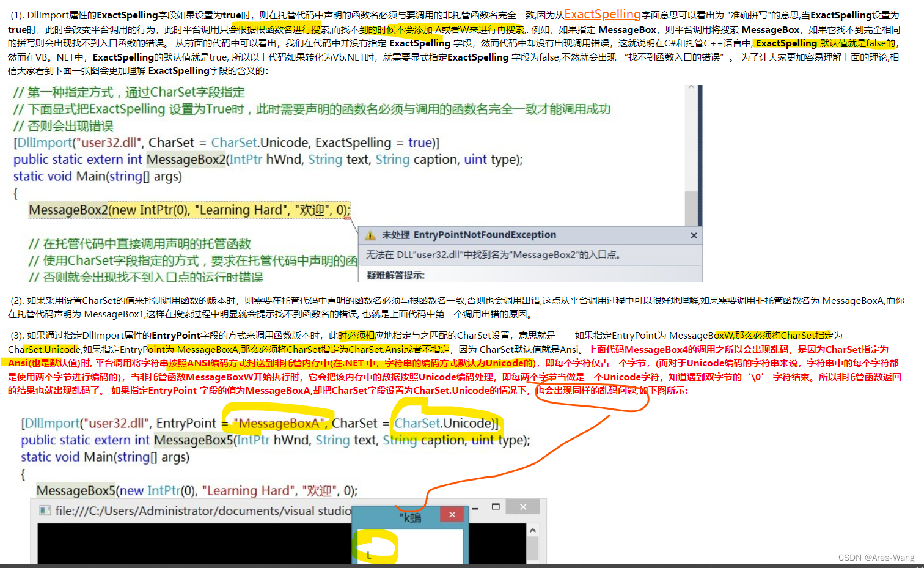Close the EntryPointNotFoundException dialog
Screen dimensions: 924x568
694,235
